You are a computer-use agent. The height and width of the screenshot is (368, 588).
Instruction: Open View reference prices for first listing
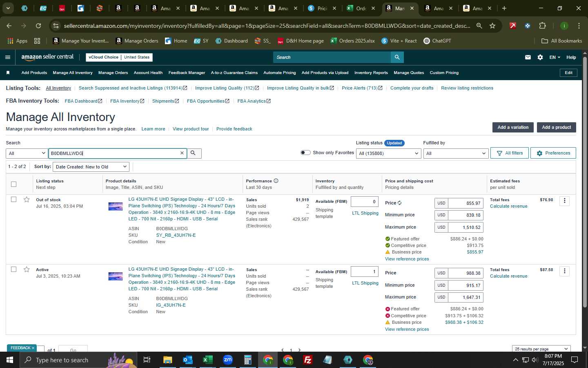click(x=407, y=259)
